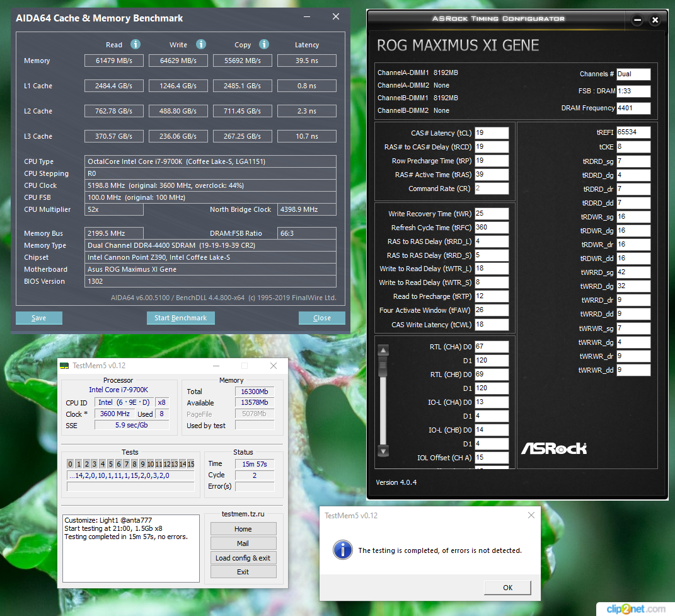Click the Write Recovery Time (tWR) field
This screenshot has height=616, width=675.
coord(492,214)
